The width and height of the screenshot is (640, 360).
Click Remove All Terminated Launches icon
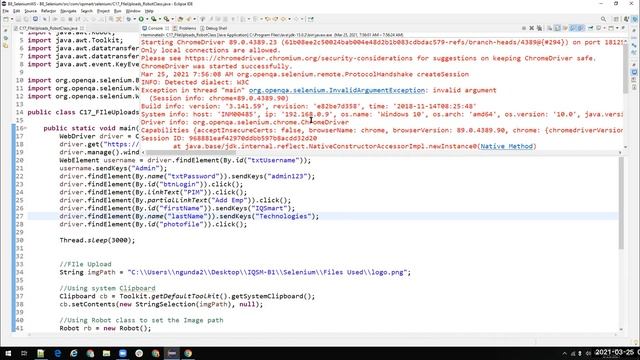(539, 28)
